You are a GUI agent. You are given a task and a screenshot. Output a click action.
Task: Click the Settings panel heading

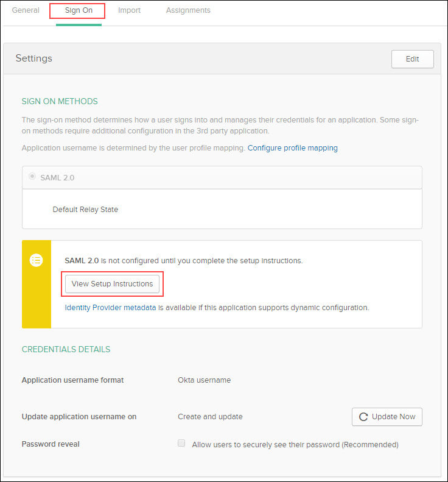33,58
